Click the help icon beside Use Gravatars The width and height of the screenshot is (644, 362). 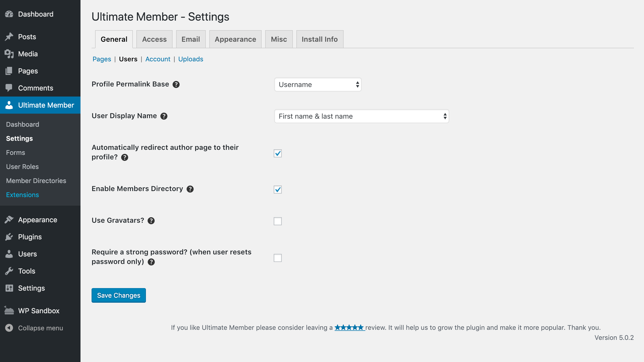coord(151,221)
